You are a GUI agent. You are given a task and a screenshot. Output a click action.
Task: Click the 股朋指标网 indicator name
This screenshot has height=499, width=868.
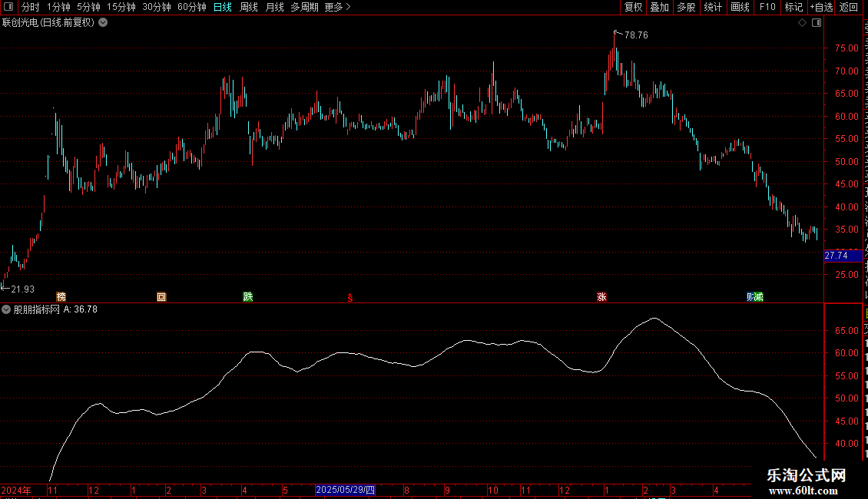[37, 310]
